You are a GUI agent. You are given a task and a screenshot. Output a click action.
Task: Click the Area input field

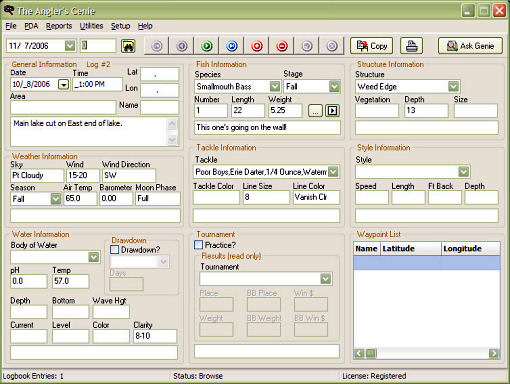(x=63, y=107)
